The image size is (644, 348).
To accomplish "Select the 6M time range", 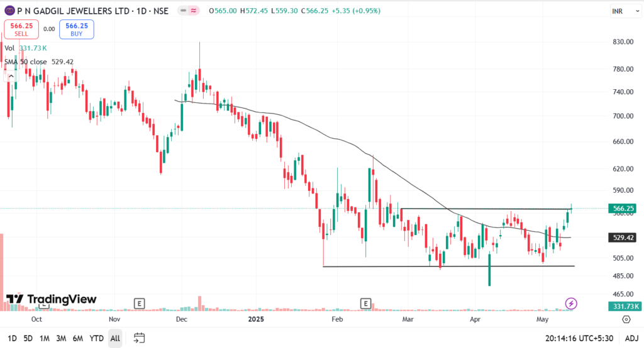I will point(77,338).
